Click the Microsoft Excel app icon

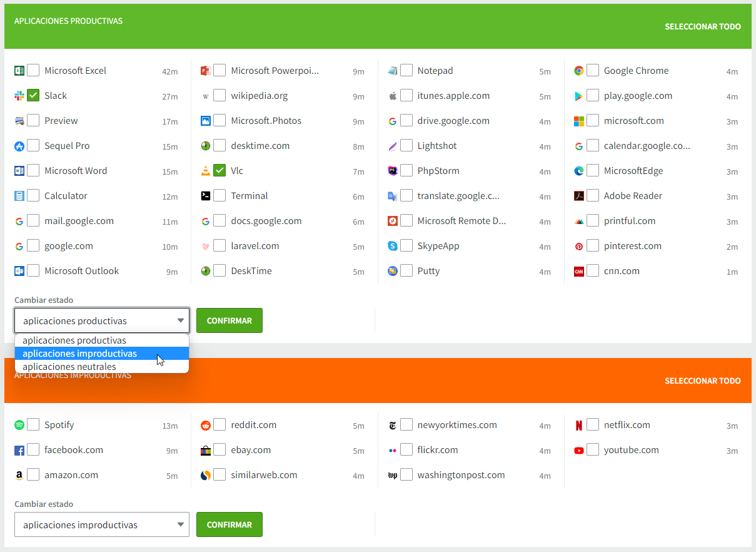(x=19, y=71)
